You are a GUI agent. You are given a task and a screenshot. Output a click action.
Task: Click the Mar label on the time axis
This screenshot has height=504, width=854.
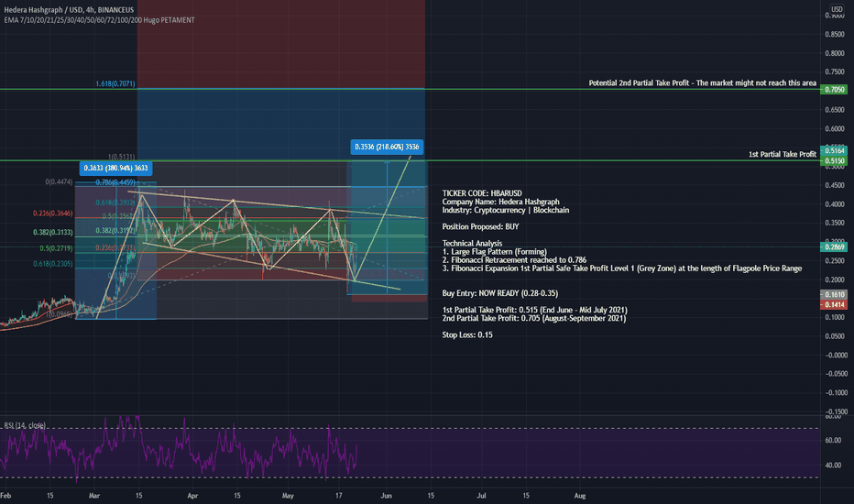click(94, 496)
